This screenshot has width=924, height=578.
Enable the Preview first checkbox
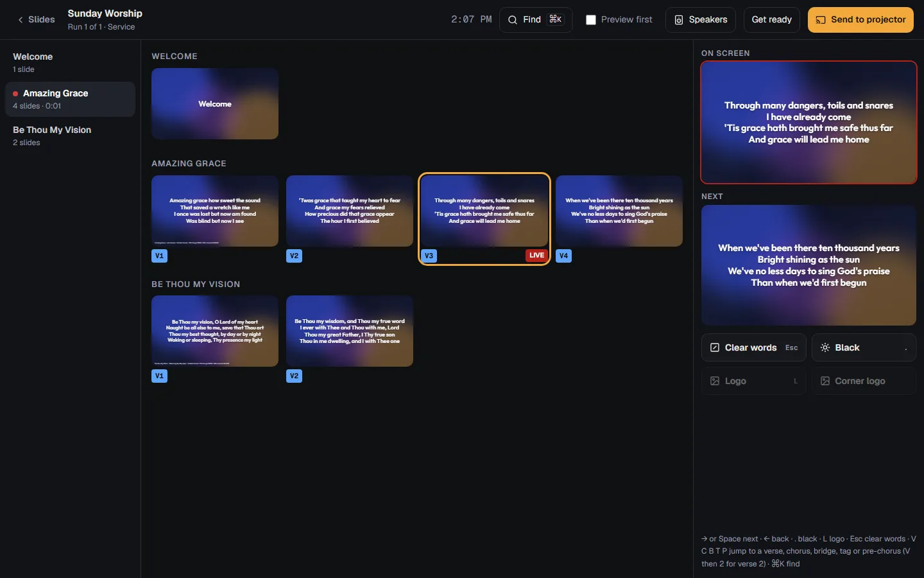pyautogui.click(x=591, y=20)
